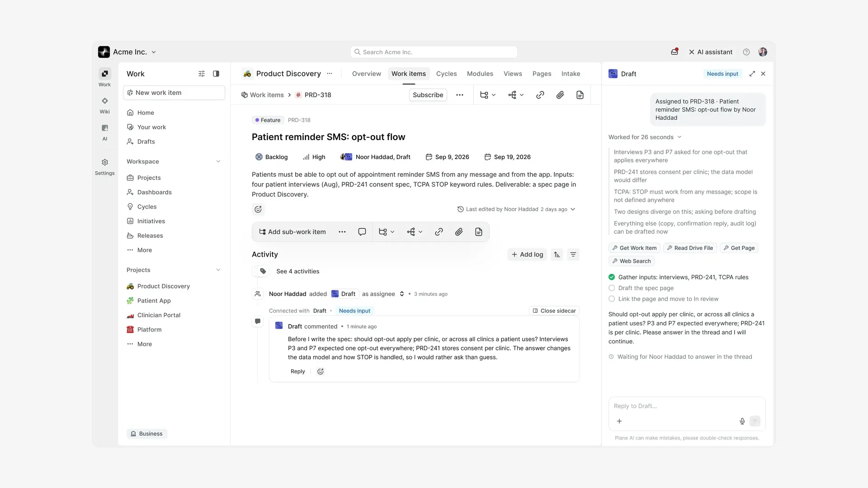Screen dimensions: 868x488
Task: Open sub-work item dropdown in header toolbar
Action: pos(488,95)
